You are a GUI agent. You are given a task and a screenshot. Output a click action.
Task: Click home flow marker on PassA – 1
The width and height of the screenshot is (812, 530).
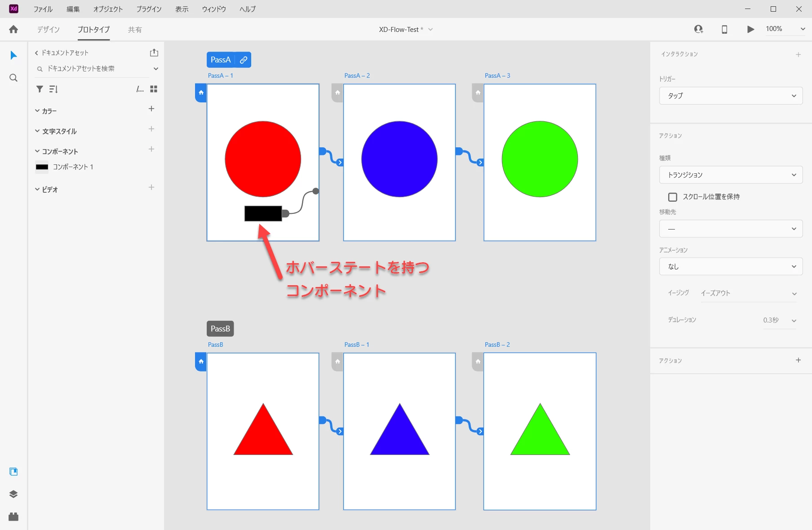coord(201,93)
